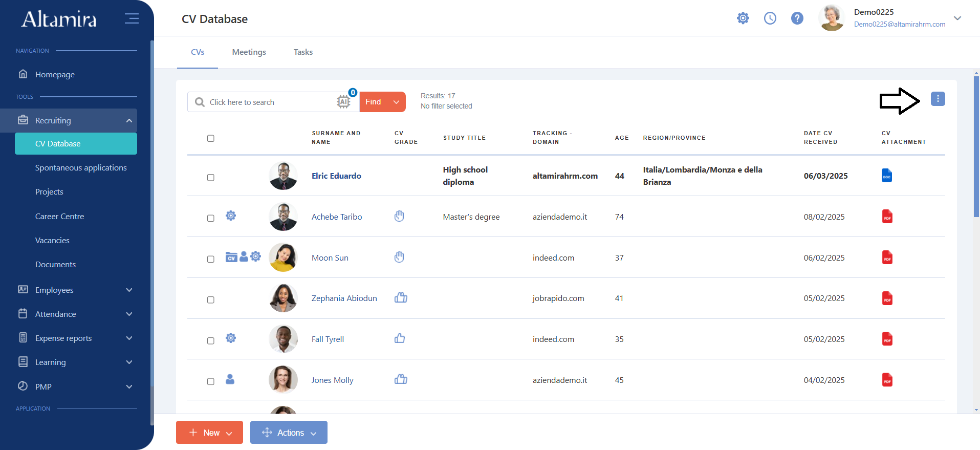Expand the Expense reports section
980x450 pixels.
[129, 338]
